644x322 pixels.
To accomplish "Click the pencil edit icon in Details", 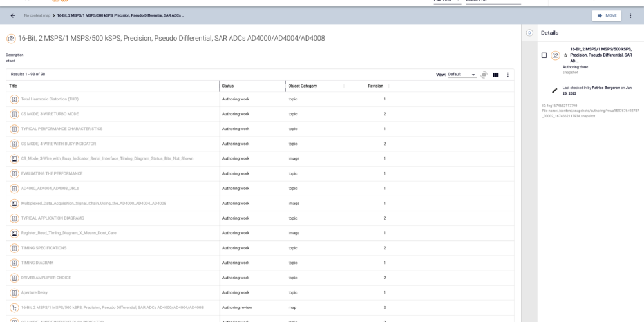I will click(x=555, y=90).
